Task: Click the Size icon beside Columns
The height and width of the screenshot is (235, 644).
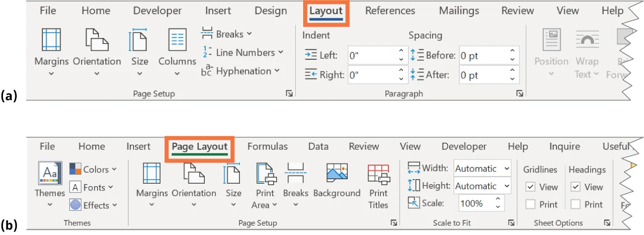Action: click(x=139, y=40)
